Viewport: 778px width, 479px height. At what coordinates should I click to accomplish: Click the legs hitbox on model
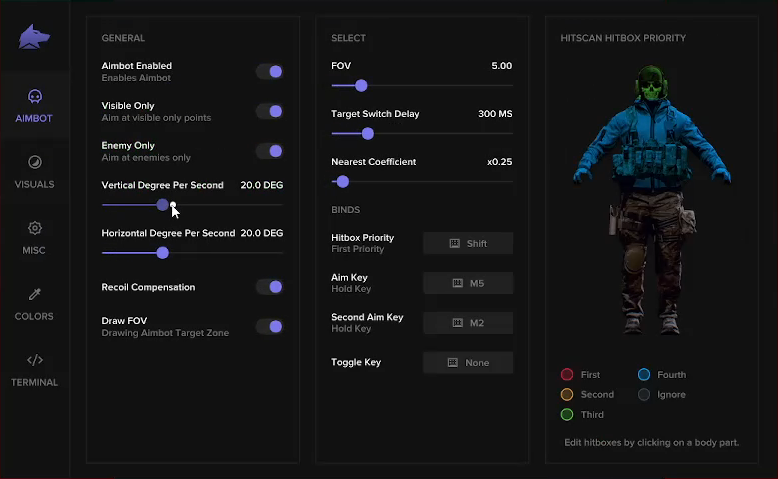651,261
